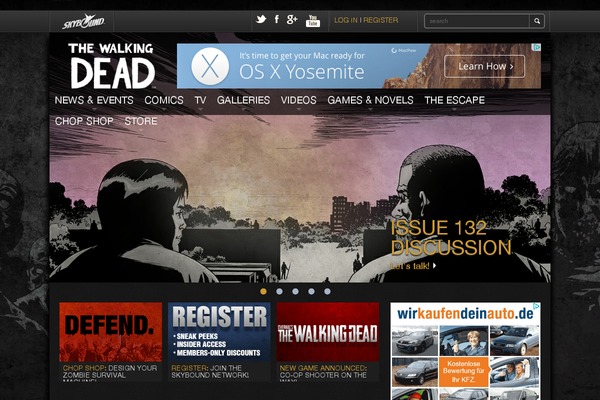Open the Google Plus icon
The height and width of the screenshot is (400, 600).
click(x=292, y=19)
